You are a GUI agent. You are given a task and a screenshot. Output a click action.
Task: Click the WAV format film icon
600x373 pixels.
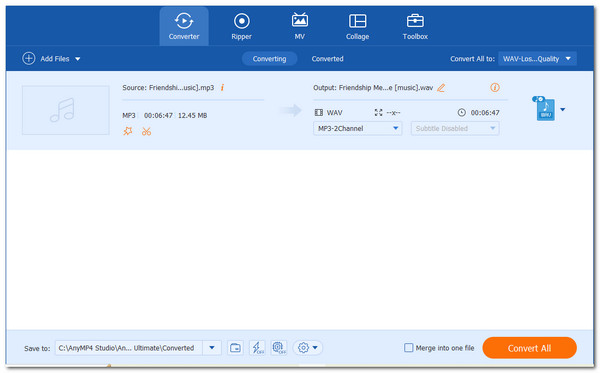318,112
